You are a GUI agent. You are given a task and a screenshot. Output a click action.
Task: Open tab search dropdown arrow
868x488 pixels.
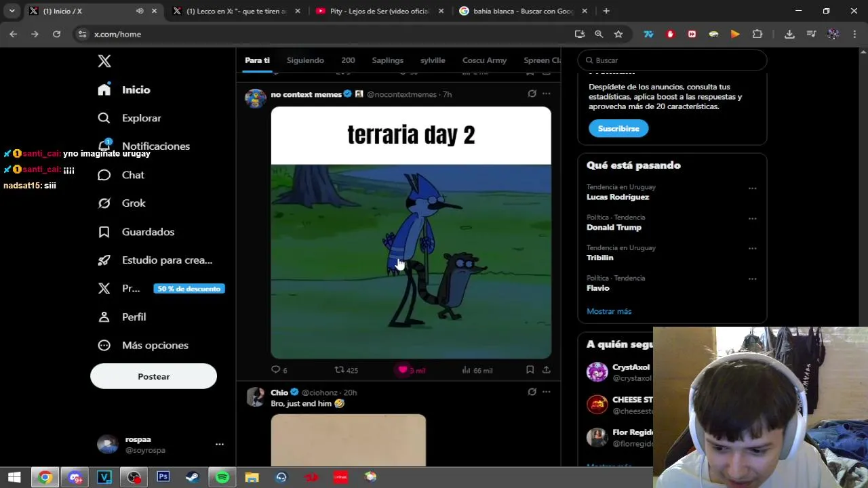(x=12, y=11)
